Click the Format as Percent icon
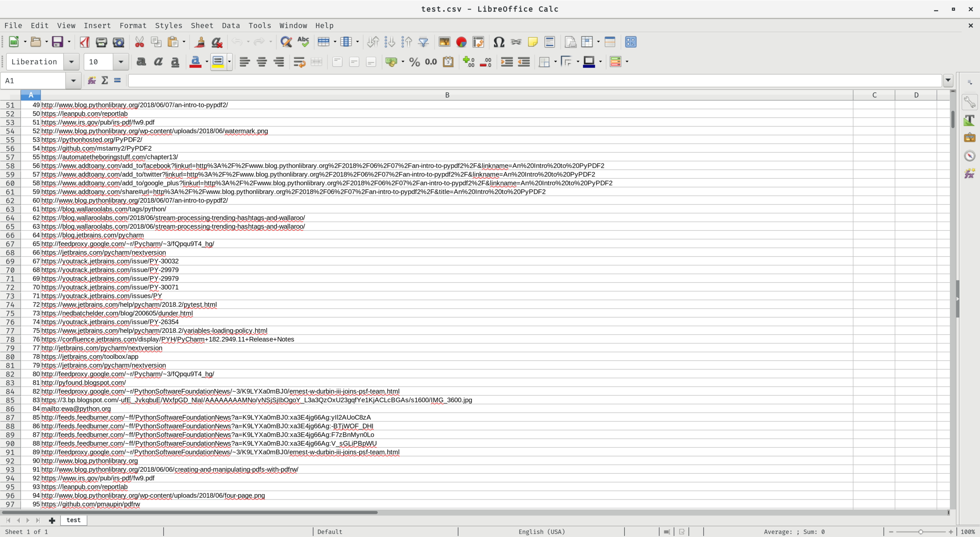Viewport: 980px width, 537px height. point(414,62)
